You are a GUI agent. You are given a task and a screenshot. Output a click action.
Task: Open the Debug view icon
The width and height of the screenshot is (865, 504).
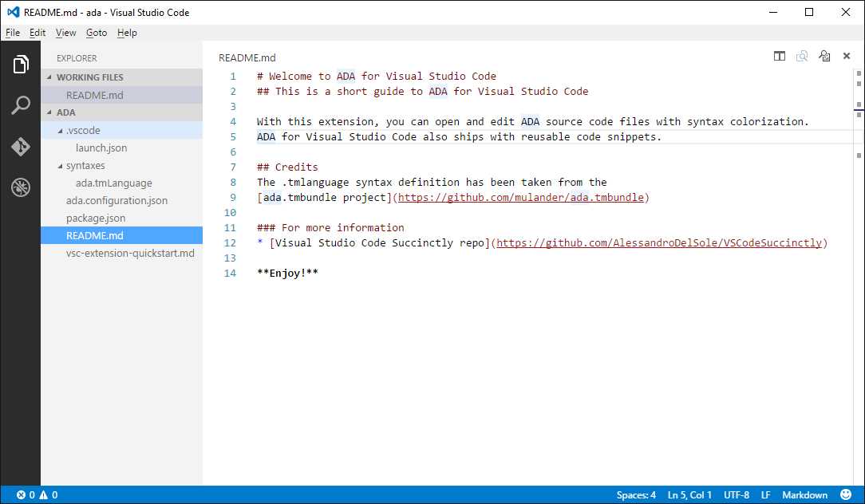(20, 187)
